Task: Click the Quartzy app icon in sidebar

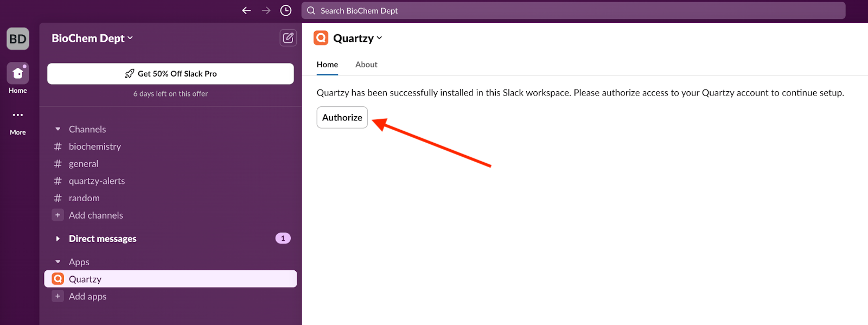Action: pyautogui.click(x=58, y=279)
